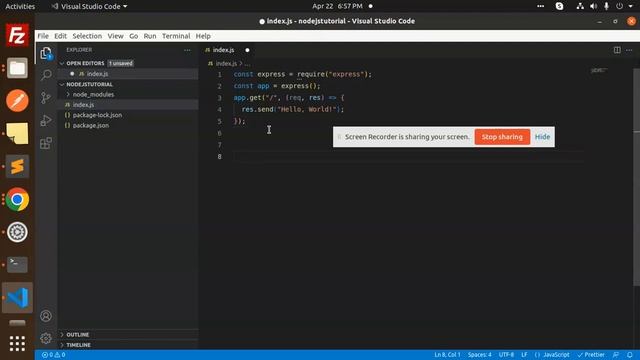The width and height of the screenshot is (640, 360).
Task: Open Explorer panel More Actions ellipsis
Action: (187, 50)
